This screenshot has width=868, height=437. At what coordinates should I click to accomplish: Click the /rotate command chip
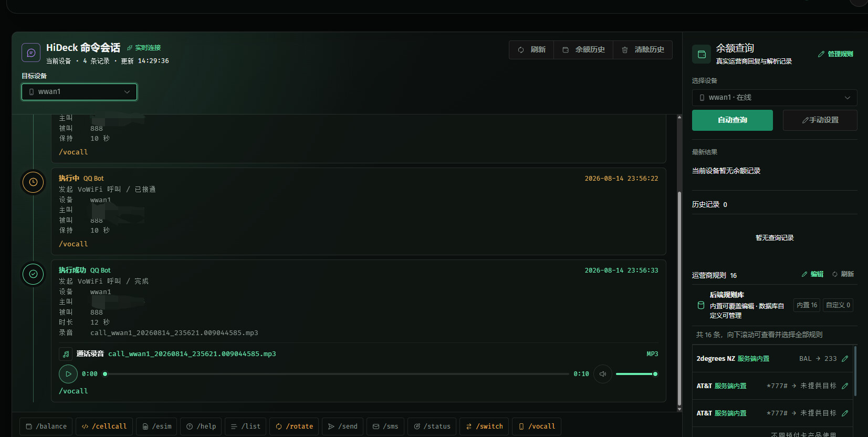click(x=294, y=426)
